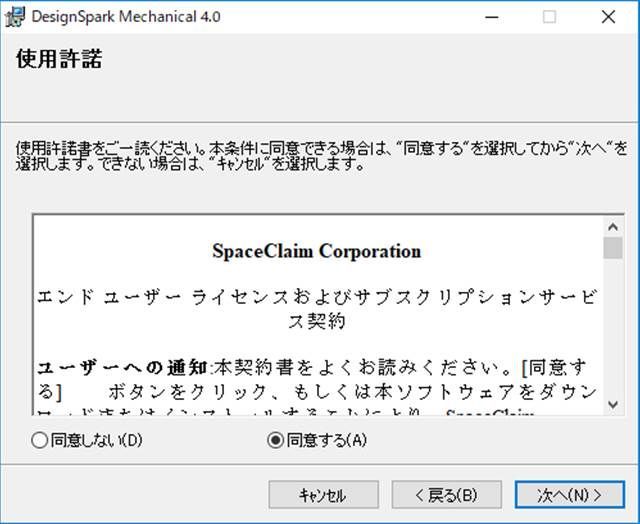
Task: Click the license text scroll up arrow
Action: click(x=613, y=226)
